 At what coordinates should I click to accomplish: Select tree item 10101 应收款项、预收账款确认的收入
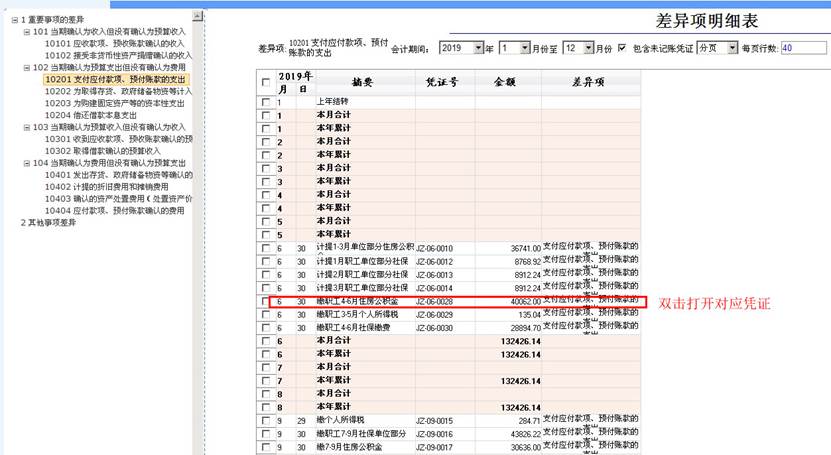pos(115,44)
